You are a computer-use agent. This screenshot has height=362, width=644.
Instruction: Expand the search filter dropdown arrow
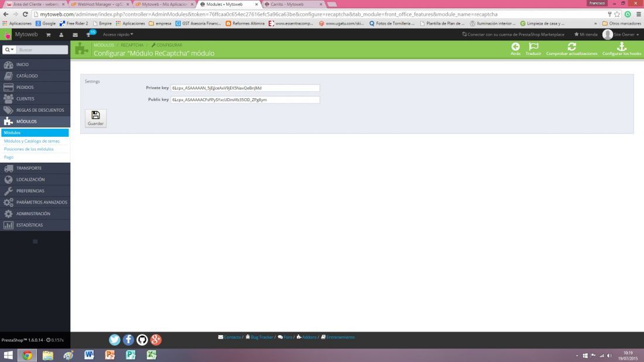coord(9,50)
